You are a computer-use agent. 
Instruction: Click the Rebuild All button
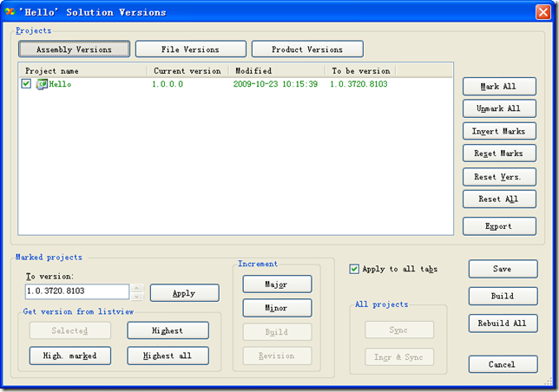503,323
